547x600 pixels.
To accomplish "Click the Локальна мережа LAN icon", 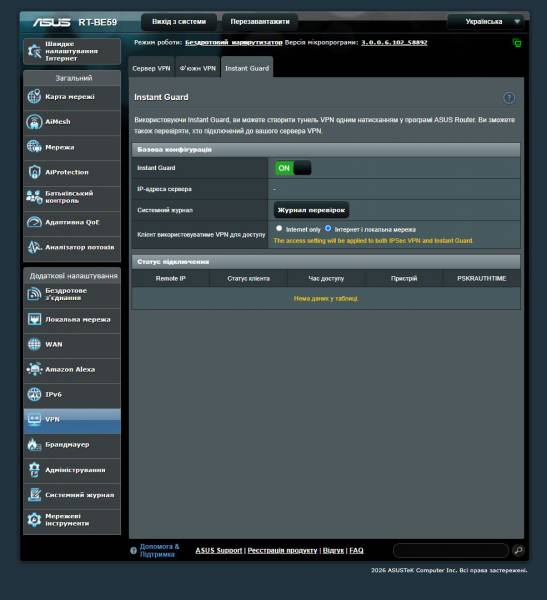I will 34,319.
